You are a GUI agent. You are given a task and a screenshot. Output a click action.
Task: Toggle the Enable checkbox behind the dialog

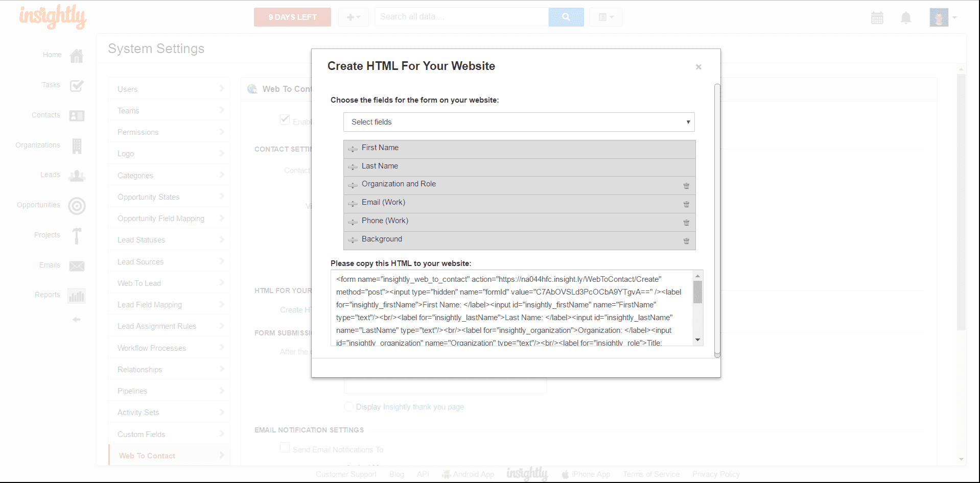pyautogui.click(x=285, y=119)
